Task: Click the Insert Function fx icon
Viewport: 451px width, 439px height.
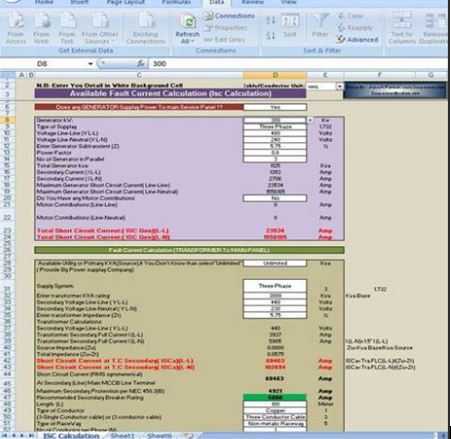Action: click(141, 63)
